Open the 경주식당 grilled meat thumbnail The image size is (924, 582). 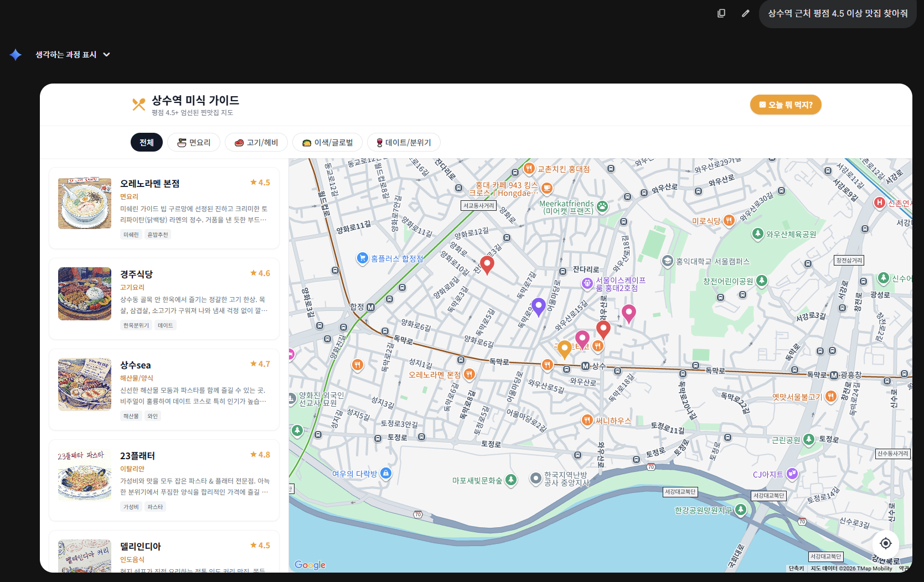coord(85,294)
